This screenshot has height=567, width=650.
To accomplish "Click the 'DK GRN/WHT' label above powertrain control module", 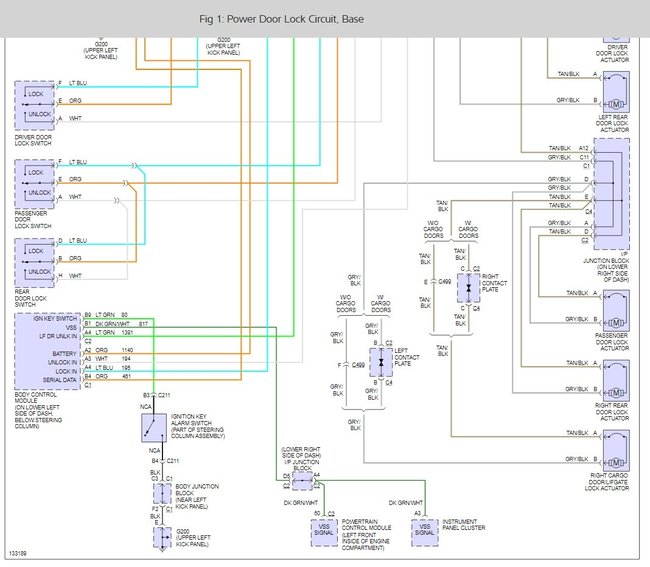I will tap(301, 503).
